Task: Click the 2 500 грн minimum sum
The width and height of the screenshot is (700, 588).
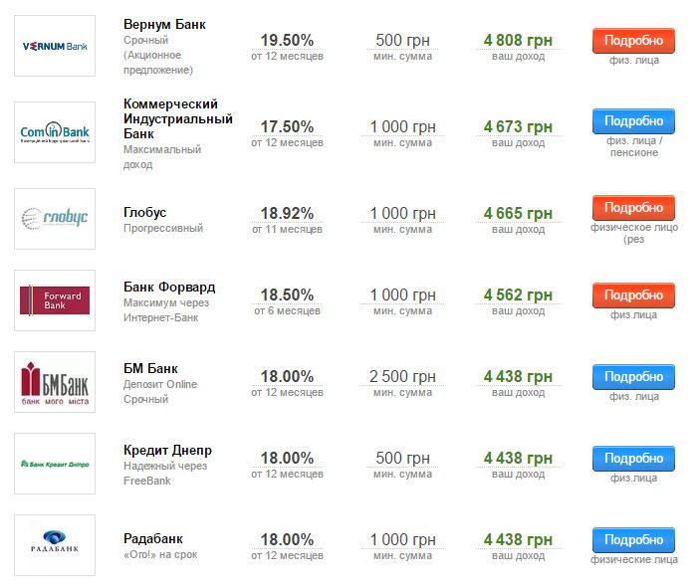Action: (x=402, y=377)
